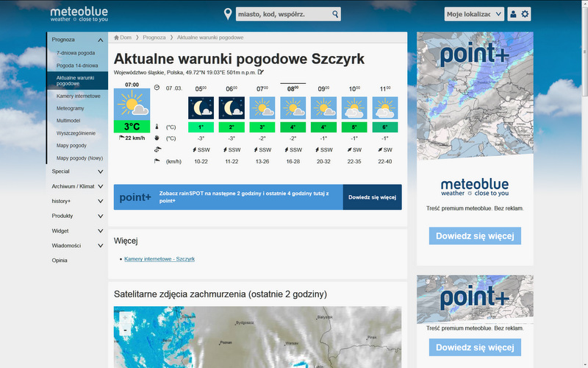This screenshot has height=368, width=588.
Task: Open Kamery internetowe in sidebar
Action: [79, 96]
